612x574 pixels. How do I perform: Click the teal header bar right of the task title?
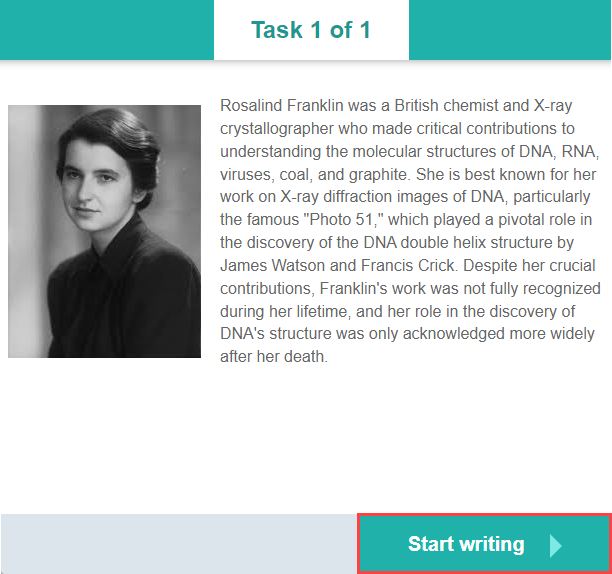click(509, 30)
